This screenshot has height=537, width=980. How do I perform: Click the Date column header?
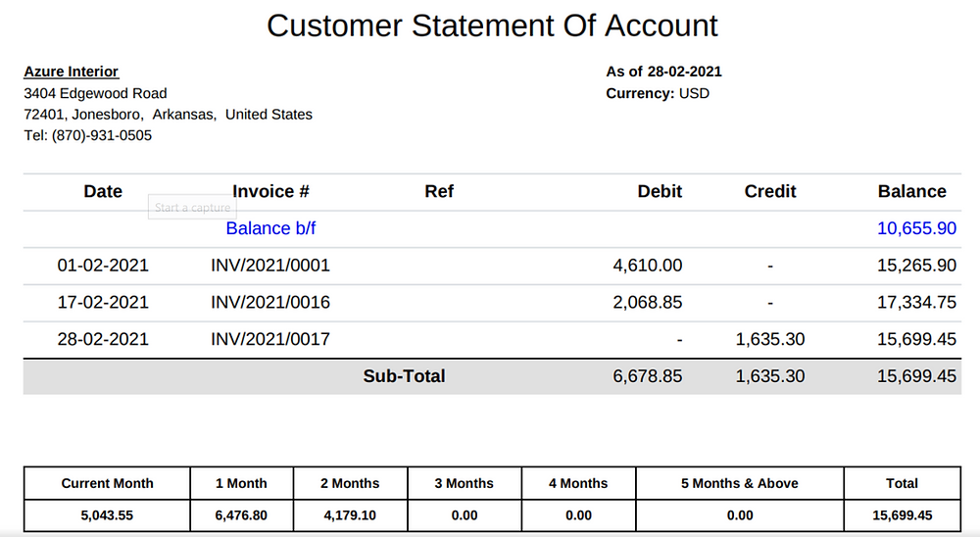[103, 192]
